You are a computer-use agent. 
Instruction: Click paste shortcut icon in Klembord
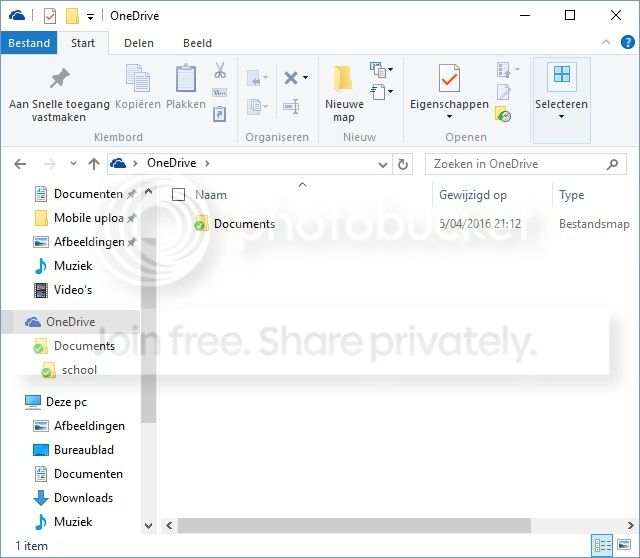click(x=220, y=114)
